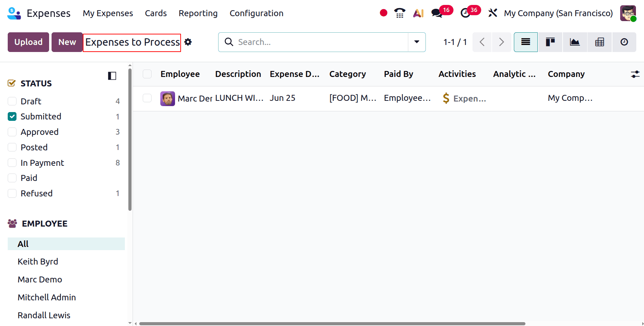
Task: Open the AI assistant icon
Action: [418, 13]
